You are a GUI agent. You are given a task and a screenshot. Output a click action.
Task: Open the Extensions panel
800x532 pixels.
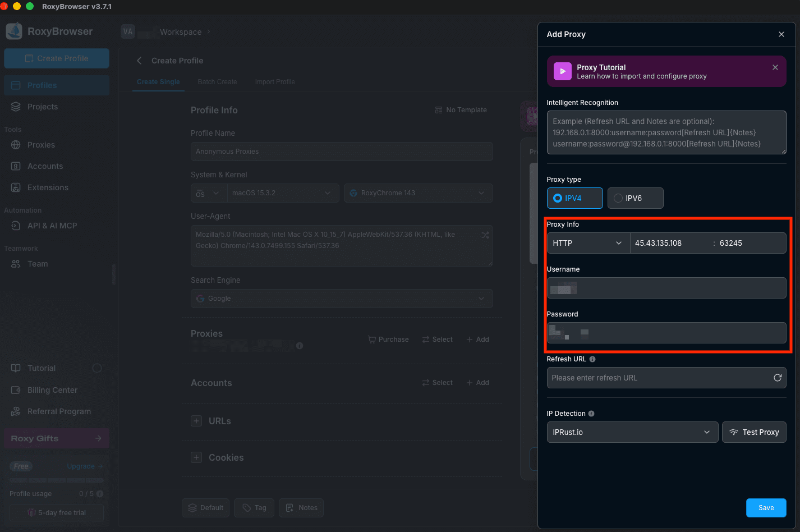click(x=48, y=187)
